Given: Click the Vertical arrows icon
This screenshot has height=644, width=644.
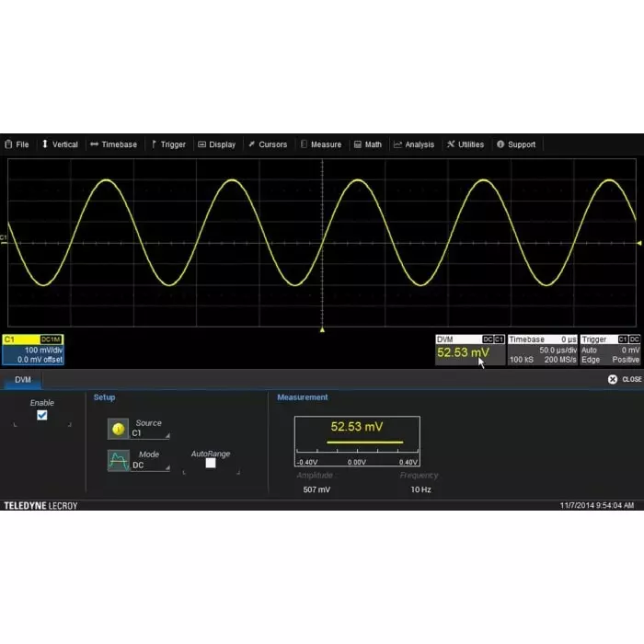Looking at the screenshot, I should pos(45,144).
